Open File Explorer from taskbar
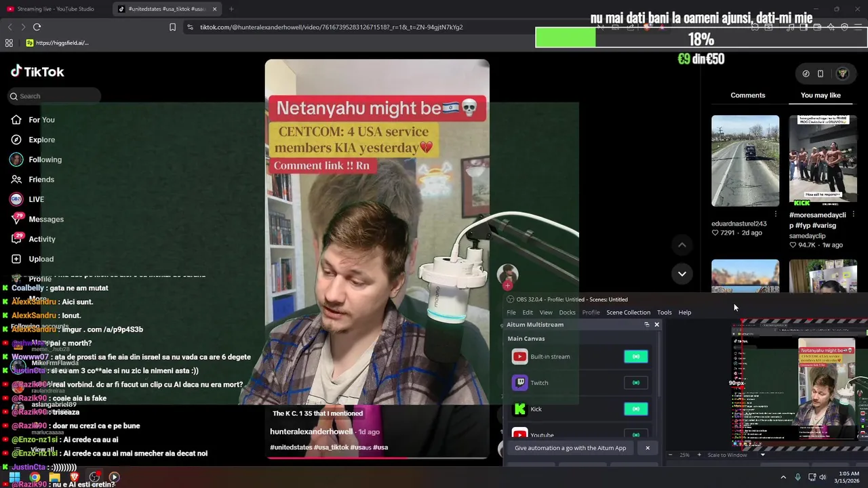 point(54,477)
